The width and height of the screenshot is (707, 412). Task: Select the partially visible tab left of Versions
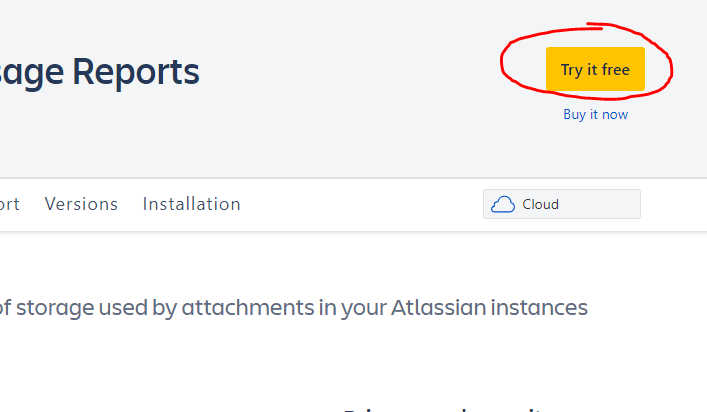(x=9, y=204)
